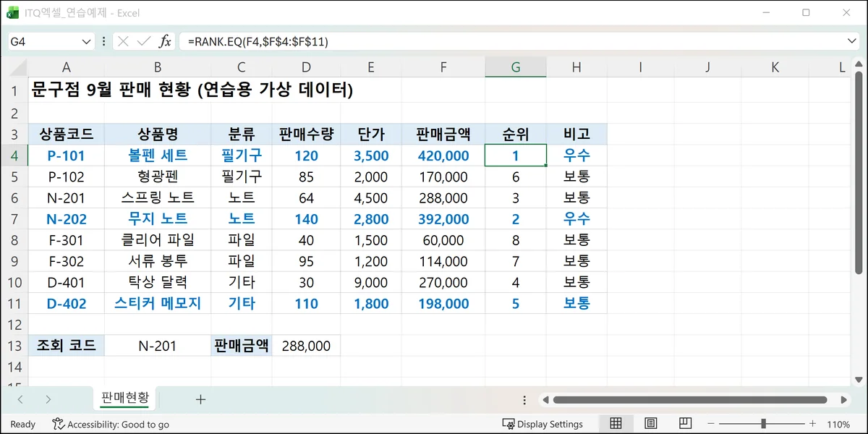Click the zoom slider handle
Screen dimensions: 868x434
(x=763, y=424)
